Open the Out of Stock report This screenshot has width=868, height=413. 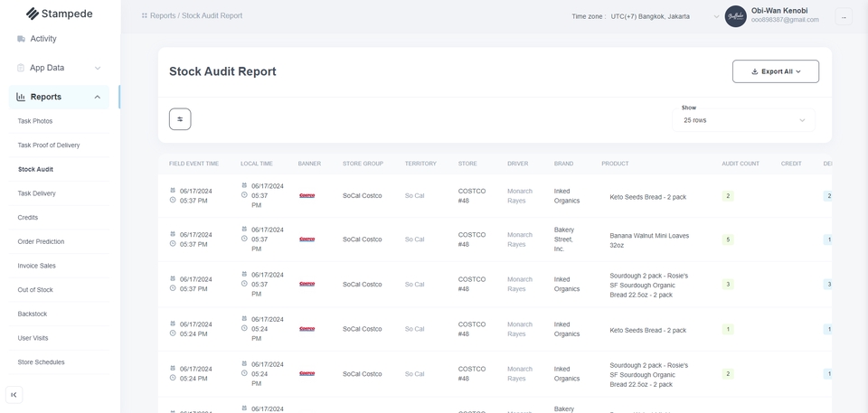tap(35, 290)
